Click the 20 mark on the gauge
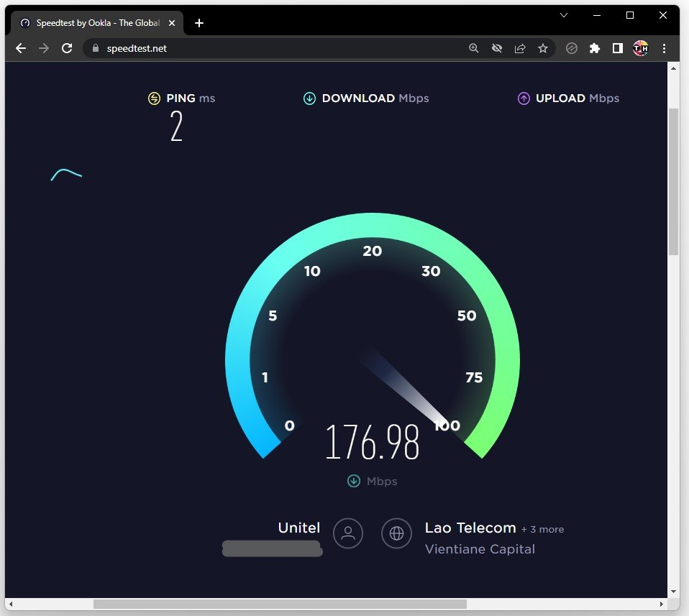 pos(372,251)
